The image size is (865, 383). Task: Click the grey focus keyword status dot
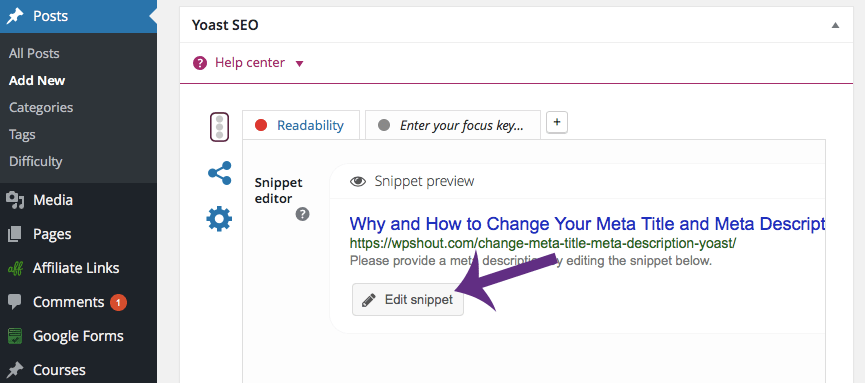coord(384,125)
